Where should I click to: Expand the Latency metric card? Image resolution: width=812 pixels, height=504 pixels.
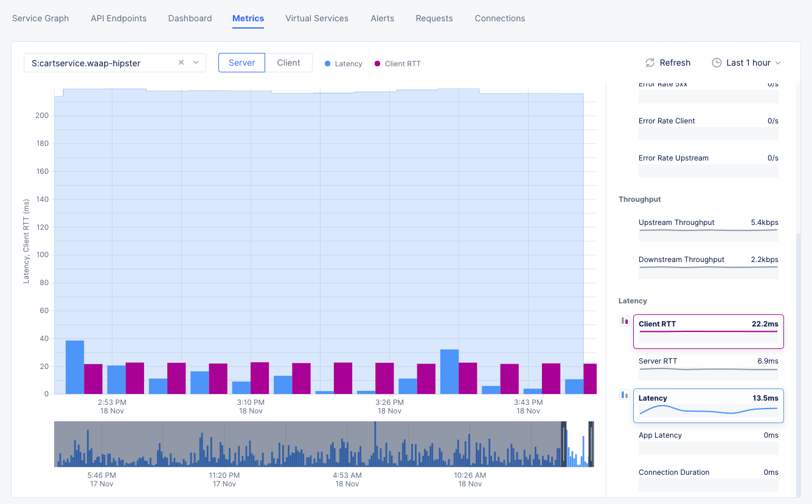click(708, 405)
